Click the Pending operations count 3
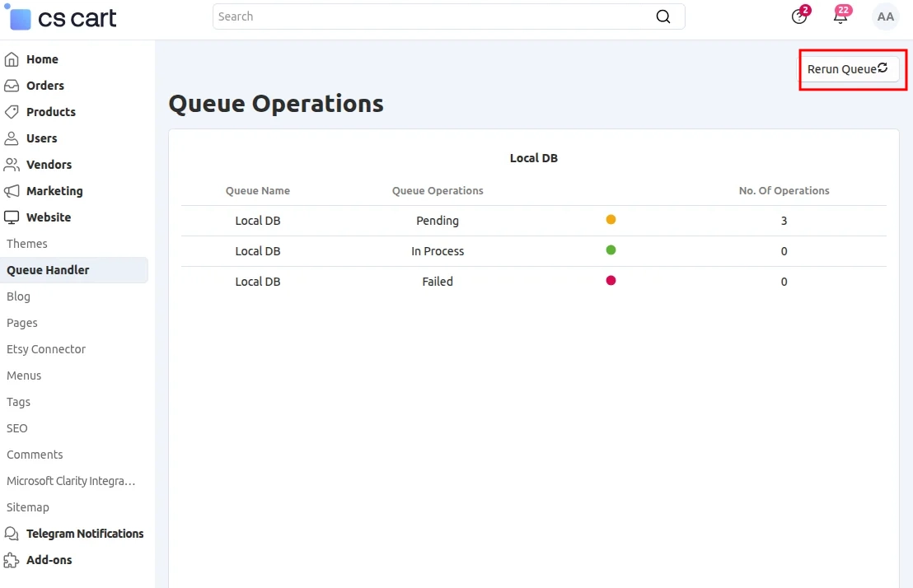 point(784,221)
